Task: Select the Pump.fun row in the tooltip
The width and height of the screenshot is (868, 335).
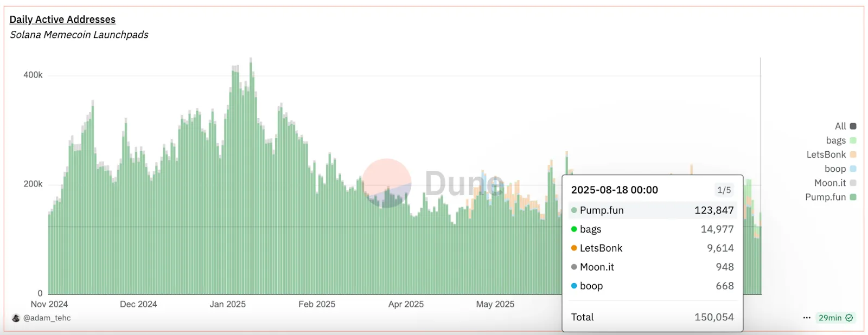Action: tap(652, 210)
